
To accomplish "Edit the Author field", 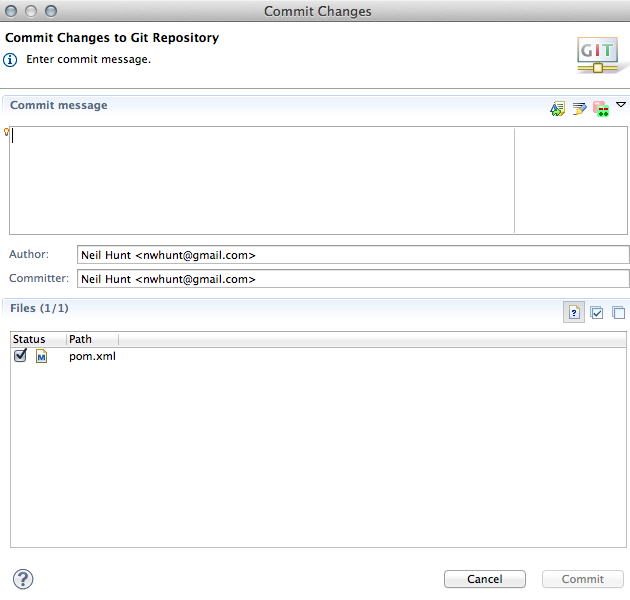I will (353, 255).
